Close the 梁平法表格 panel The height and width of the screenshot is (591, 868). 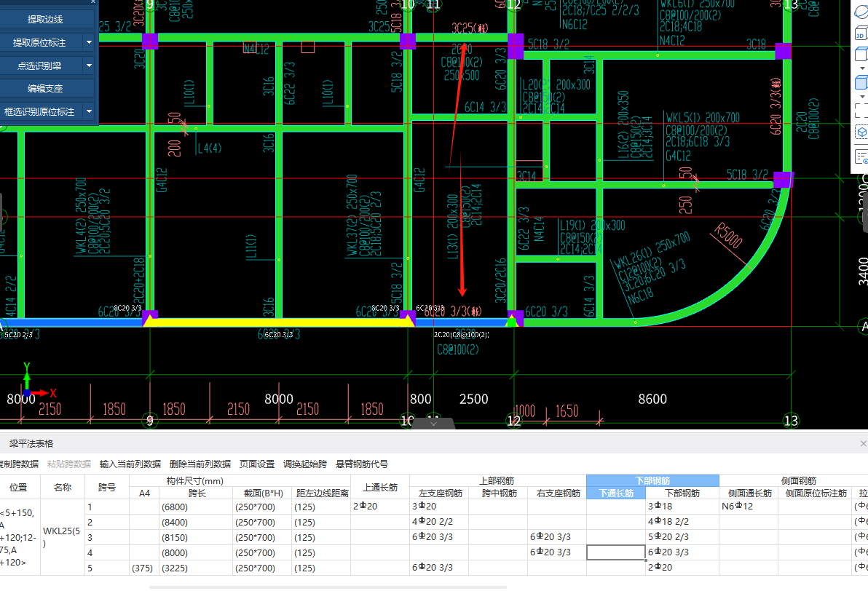tap(863, 443)
